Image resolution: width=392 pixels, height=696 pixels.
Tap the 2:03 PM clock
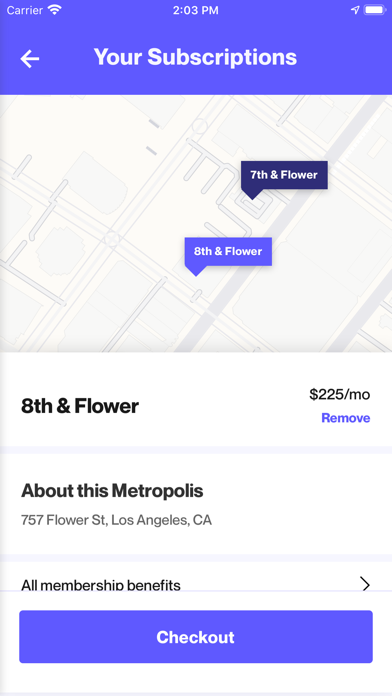(196, 10)
